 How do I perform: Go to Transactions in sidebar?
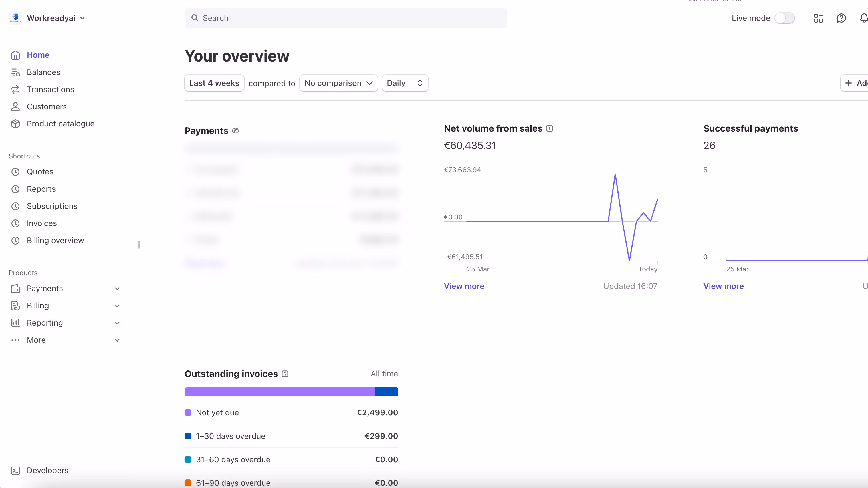(50, 89)
